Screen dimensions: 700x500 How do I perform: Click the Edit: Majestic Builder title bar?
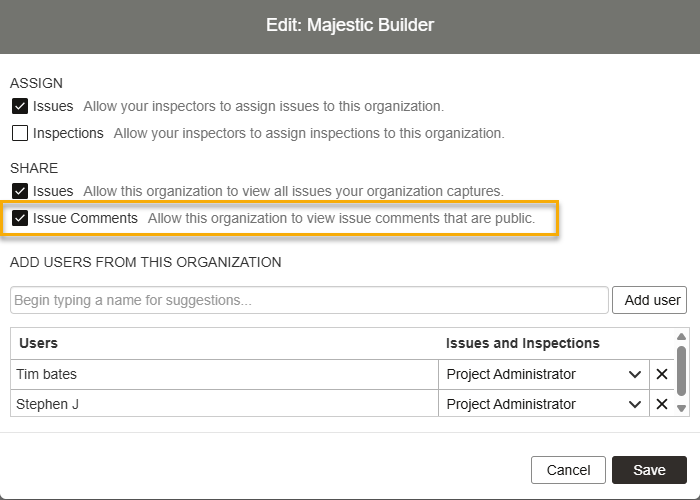[350, 25]
